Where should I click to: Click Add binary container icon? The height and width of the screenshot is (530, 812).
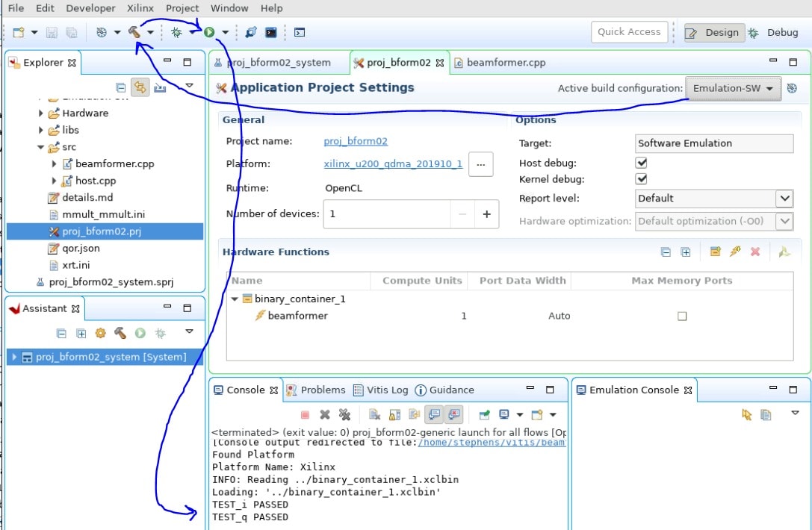[x=716, y=252]
